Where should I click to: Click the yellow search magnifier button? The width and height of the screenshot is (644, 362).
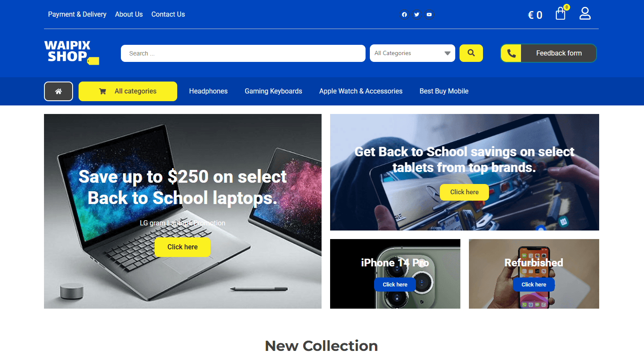[x=471, y=53]
